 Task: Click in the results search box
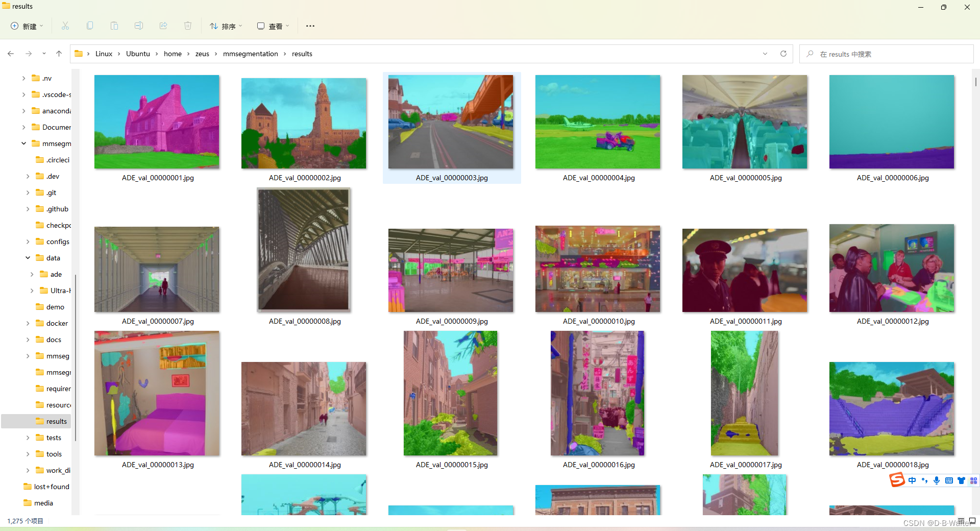click(887, 54)
